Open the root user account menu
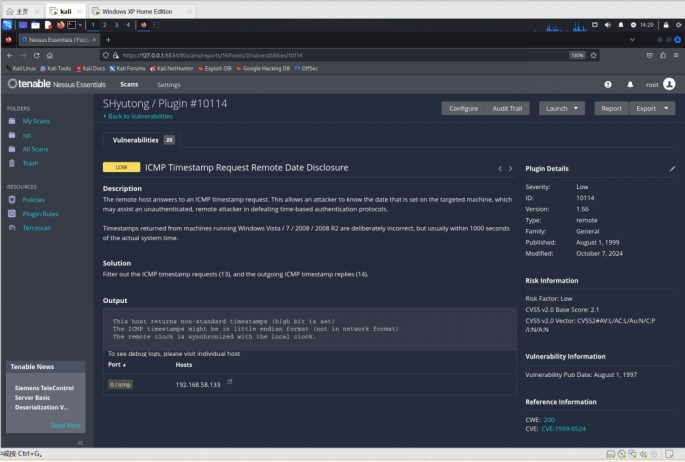 pos(661,84)
